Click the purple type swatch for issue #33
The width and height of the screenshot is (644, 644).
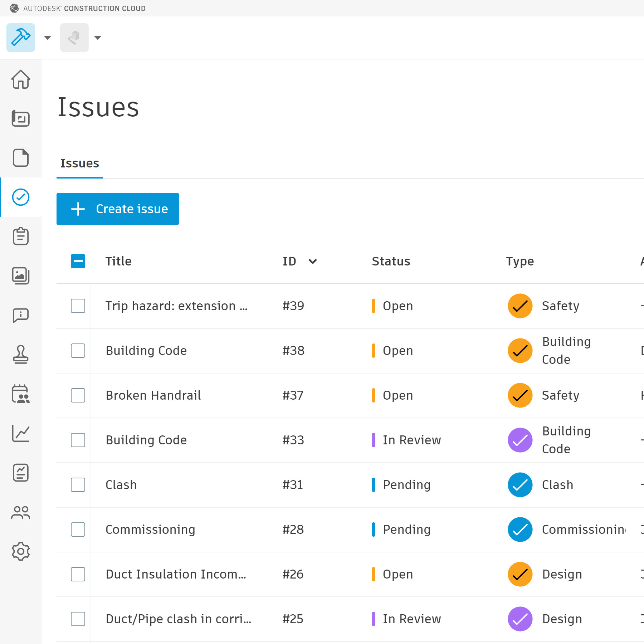(520, 440)
